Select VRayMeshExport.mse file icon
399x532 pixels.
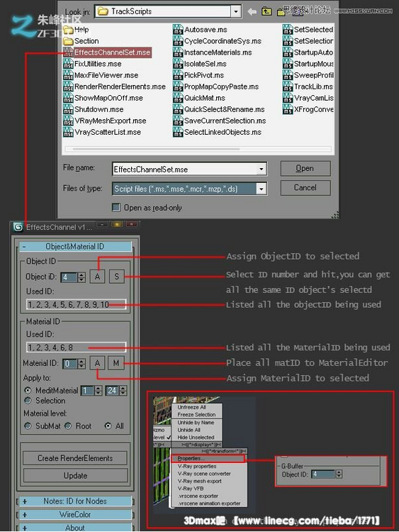coord(69,121)
